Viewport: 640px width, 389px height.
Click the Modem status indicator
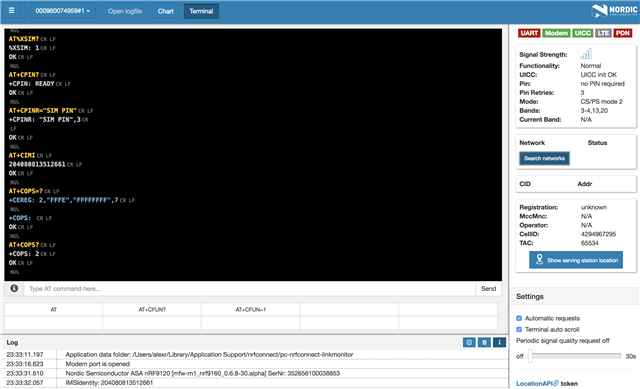coord(556,33)
